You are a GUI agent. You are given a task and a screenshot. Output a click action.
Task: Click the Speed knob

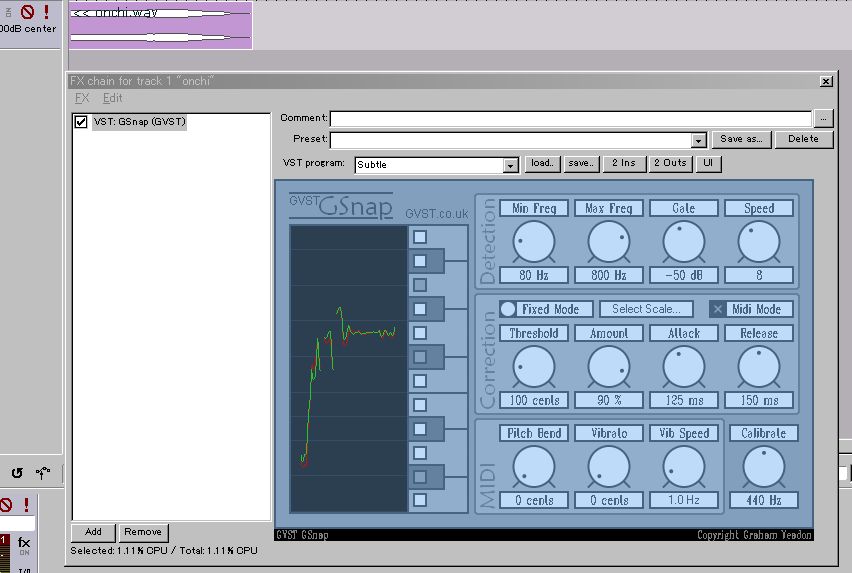coord(759,242)
